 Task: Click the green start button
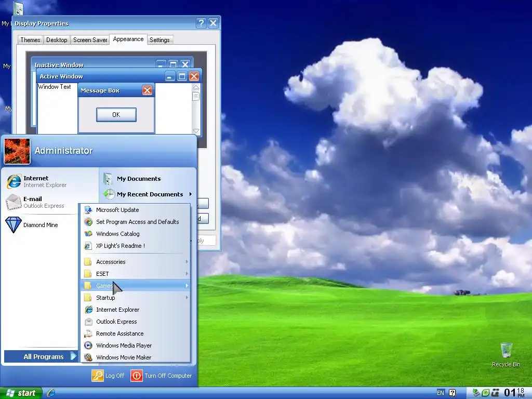[21, 393]
